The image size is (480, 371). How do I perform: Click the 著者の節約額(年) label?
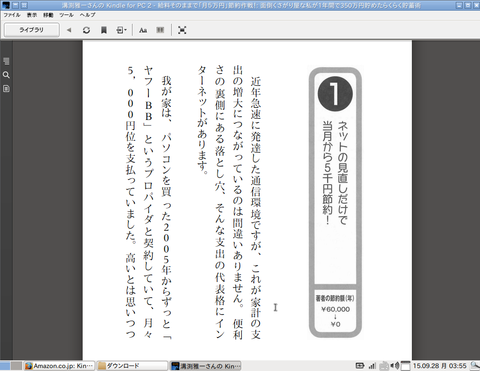click(x=335, y=298)
